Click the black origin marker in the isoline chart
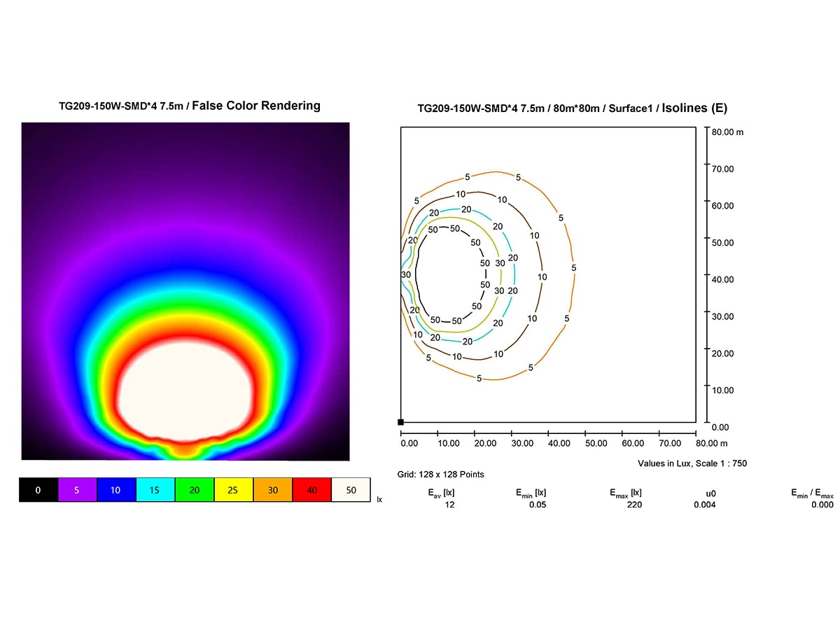This screenshot has height=630, width=840. coord(401,421)
